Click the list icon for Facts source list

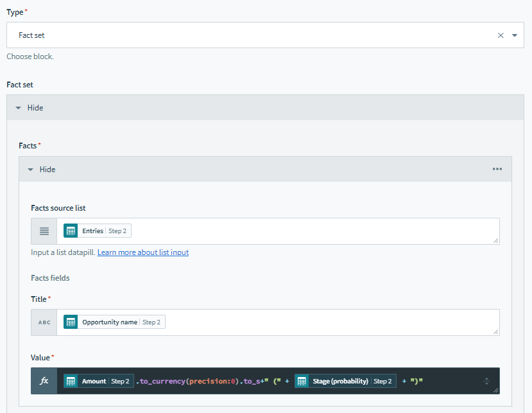tap(44, 231)
